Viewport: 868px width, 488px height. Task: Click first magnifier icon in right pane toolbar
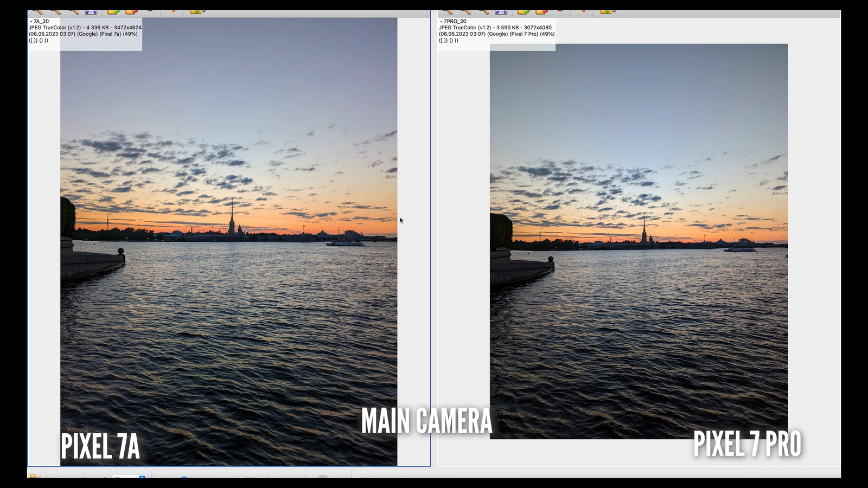(448, 11)
